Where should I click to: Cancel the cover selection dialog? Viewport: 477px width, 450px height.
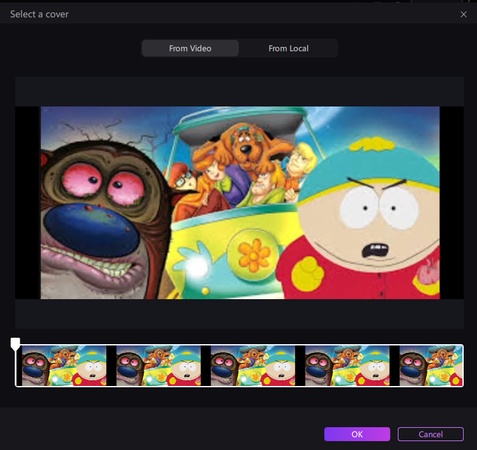431,434
